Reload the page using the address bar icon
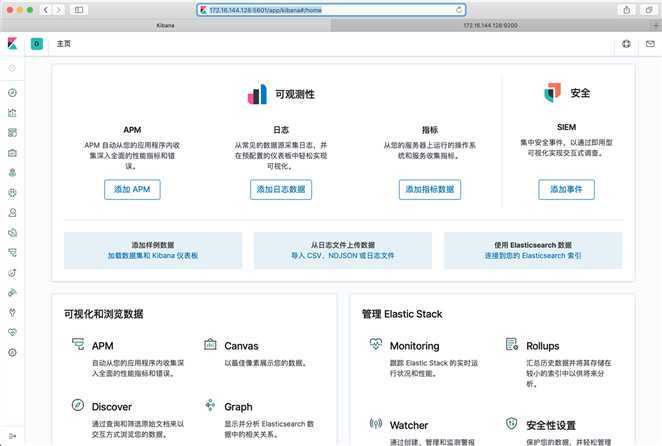This screenshot has width=662, height=446. tap(459, 10)
